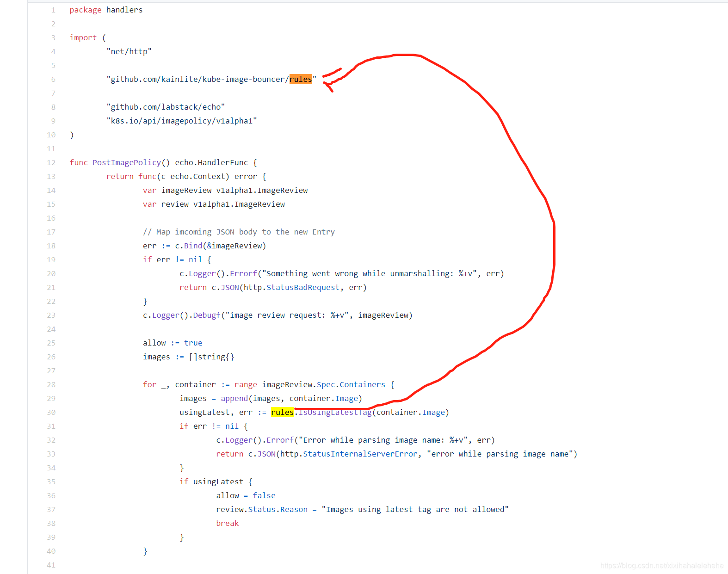Viewport: 728px width, 574px height.
Task: Click "if err != nil" on line 19
Action: pyautogui.click(x=173, y=259)
